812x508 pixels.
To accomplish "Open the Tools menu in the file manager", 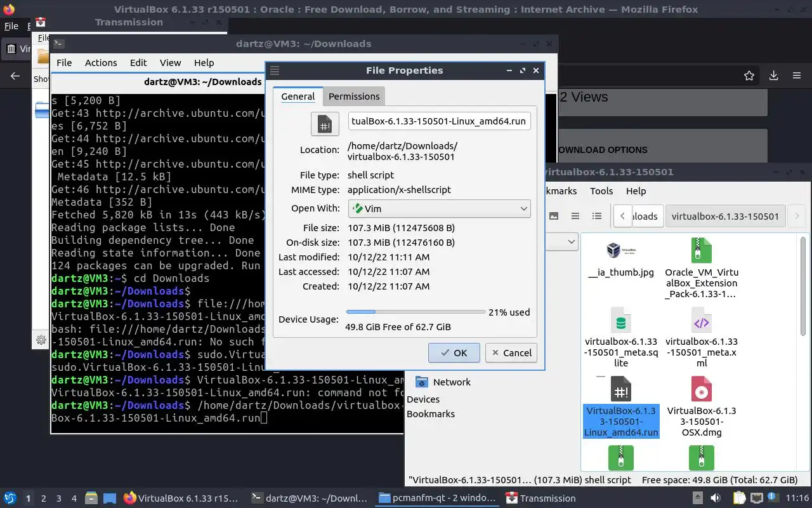I will [x=601, y=190].
